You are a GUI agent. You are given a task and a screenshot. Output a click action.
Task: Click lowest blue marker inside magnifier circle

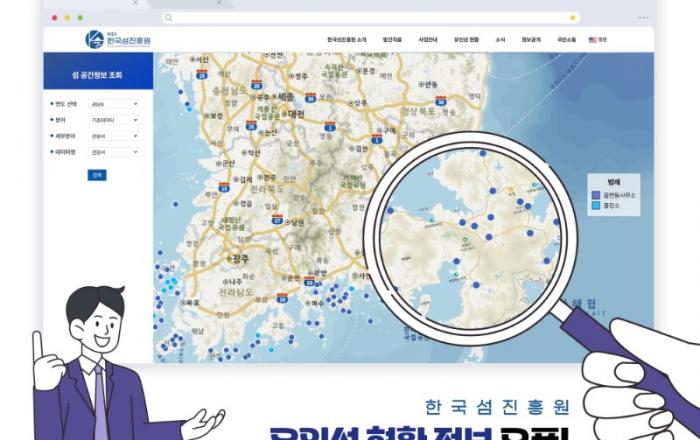[x=476, y=285]
